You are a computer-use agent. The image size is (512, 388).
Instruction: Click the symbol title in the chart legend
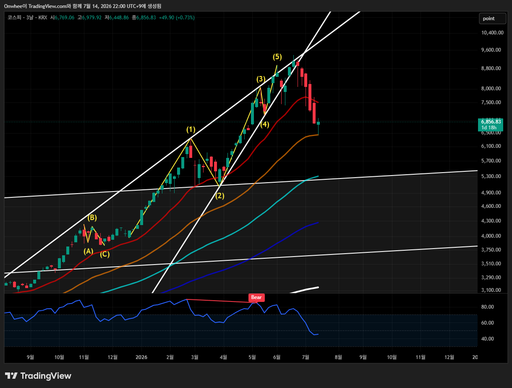(27, 17)
